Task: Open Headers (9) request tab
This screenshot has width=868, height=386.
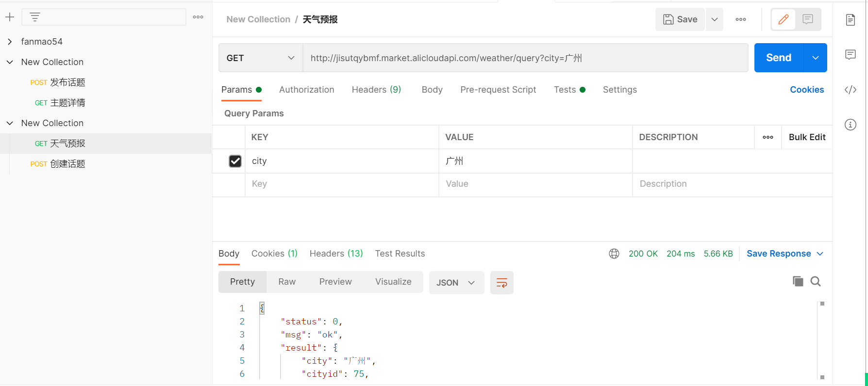Action: pyautogui.click(x=376, y=90)
